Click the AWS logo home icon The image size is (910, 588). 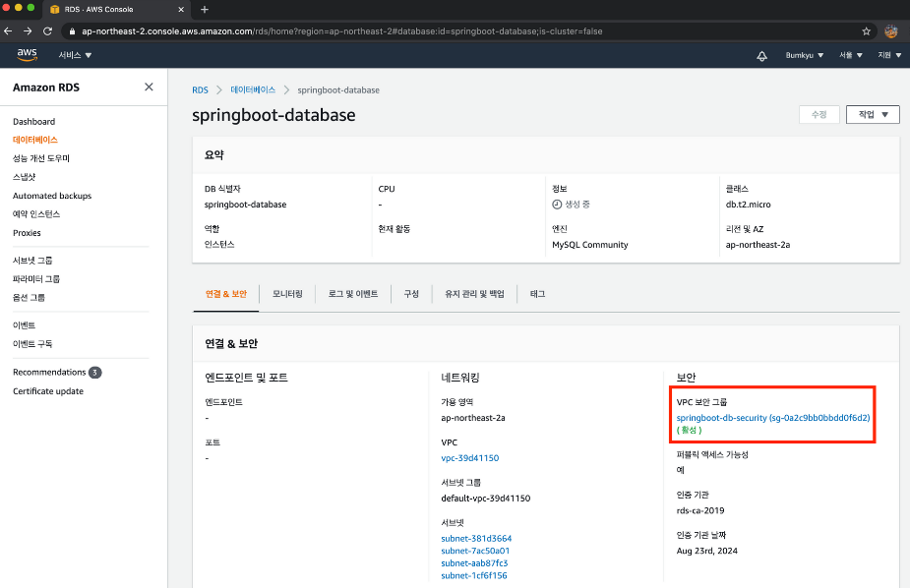pos(27,54)
